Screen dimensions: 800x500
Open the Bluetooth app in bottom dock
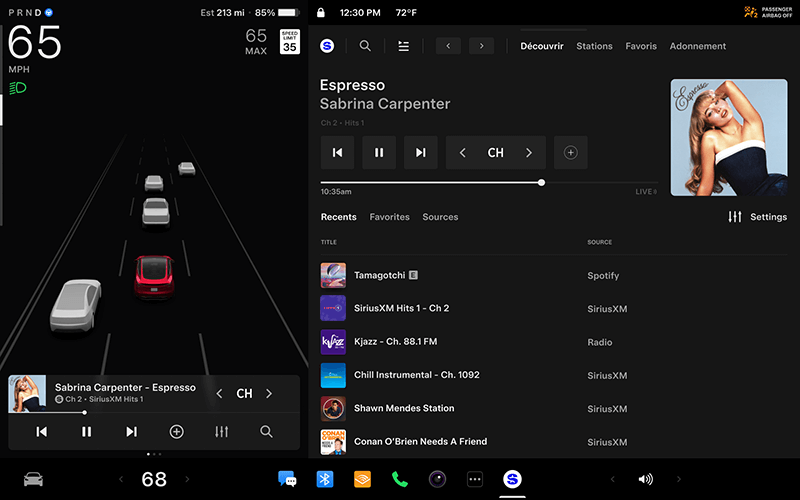click(325, 479)
